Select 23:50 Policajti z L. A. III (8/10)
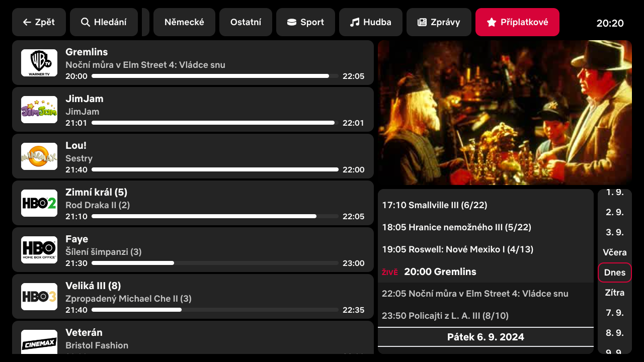 click(x=486, y=316)
